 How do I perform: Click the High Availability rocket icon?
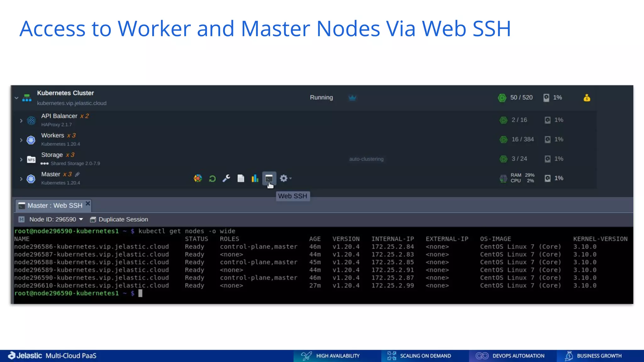tap(306, 356)
